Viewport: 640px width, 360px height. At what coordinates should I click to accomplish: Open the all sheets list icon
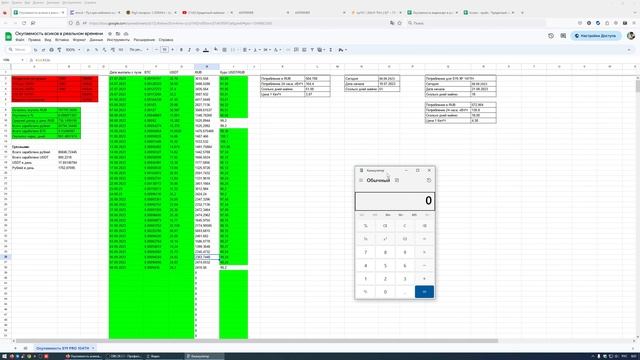(25, 348)
